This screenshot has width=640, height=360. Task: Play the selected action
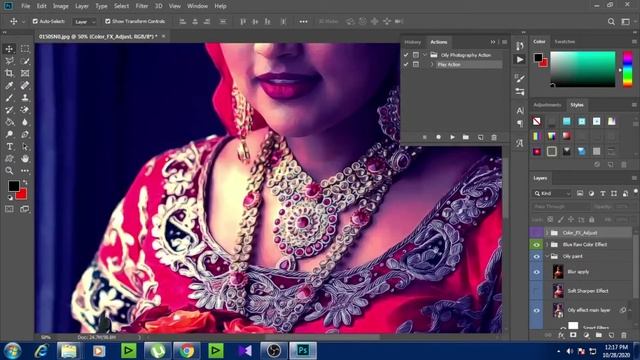pyautogui.click(x=452, y=138)
